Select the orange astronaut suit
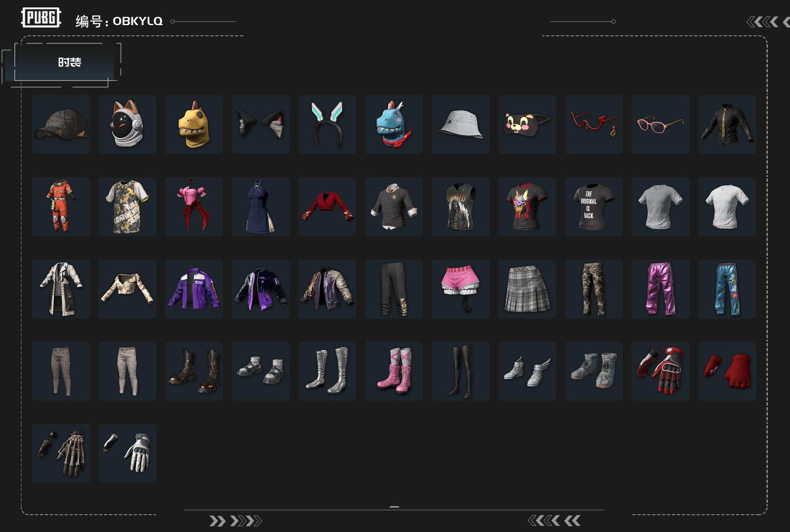Screen dimensions: 790x532 tap(61, 207)
